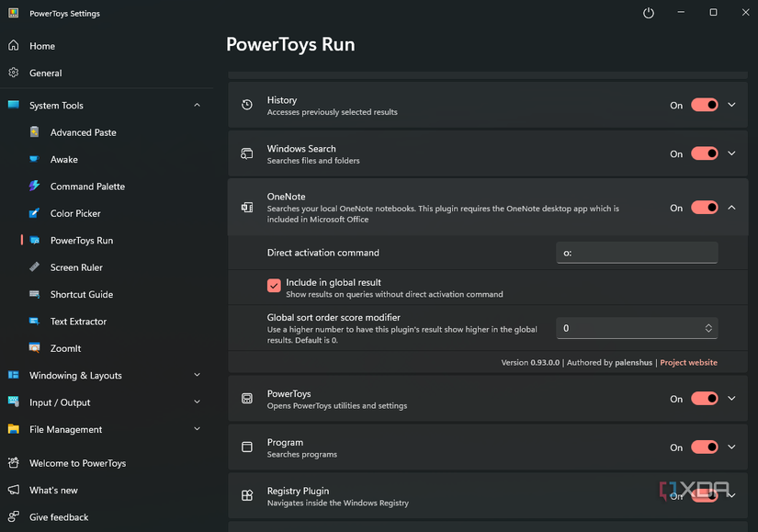Open the Project website link
Viewport: 758px width, 532px height.
tap(688, 362)
